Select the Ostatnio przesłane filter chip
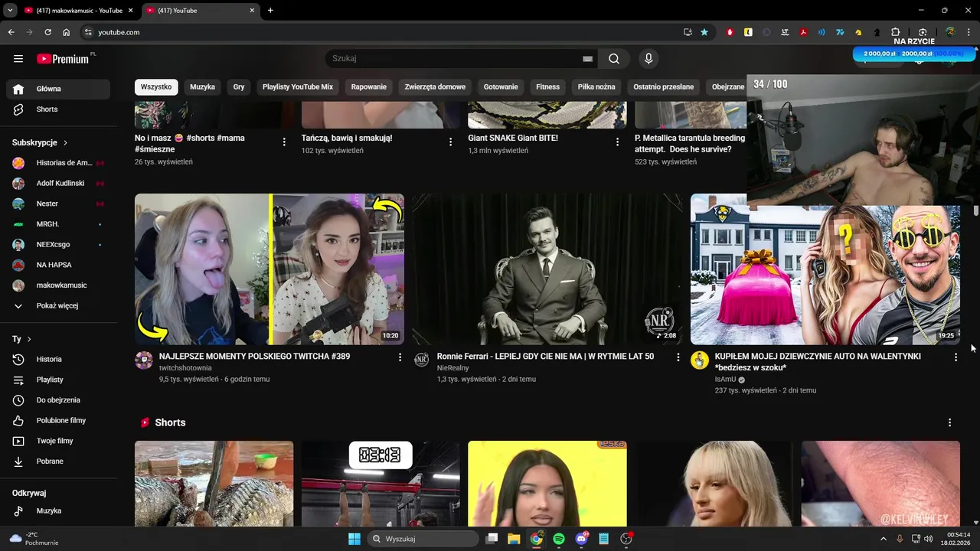The width and height of the screenshot is (980, 551). (664, 86)
